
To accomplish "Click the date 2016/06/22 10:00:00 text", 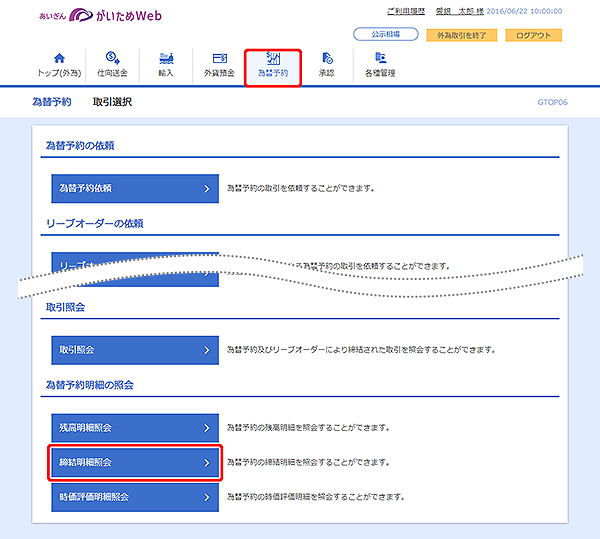I will [x=524, y=11].
